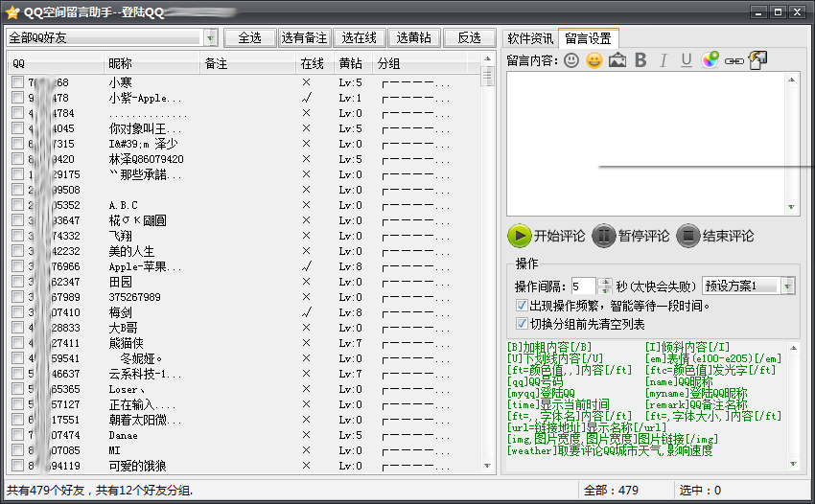
Task: Open the yellow grinning emoji picker
Action: 594,60
